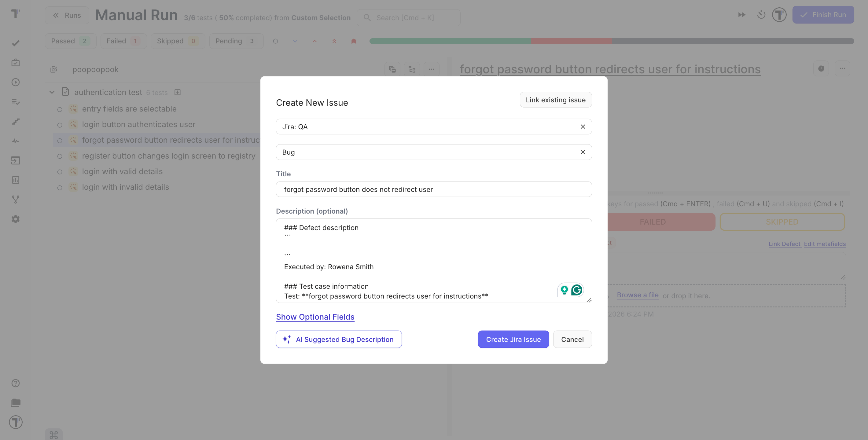Open the Tests checkmark sidebar icon

point(16,43)
